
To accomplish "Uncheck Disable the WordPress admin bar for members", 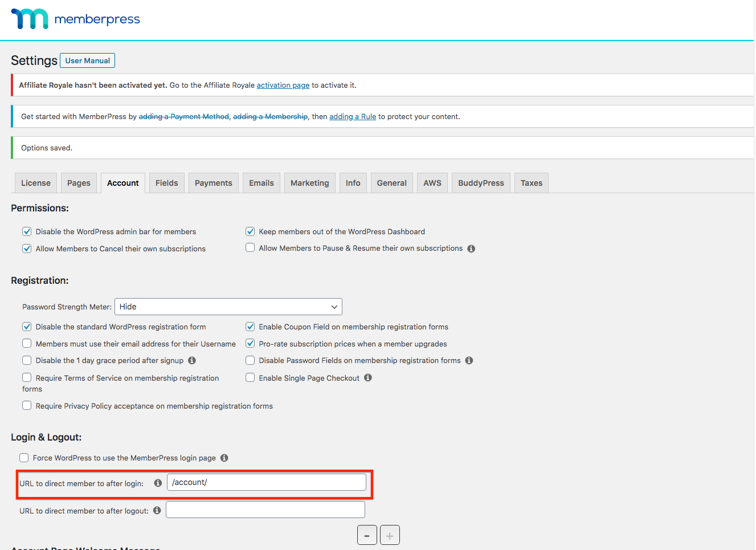I will click(x=27, y=231).
